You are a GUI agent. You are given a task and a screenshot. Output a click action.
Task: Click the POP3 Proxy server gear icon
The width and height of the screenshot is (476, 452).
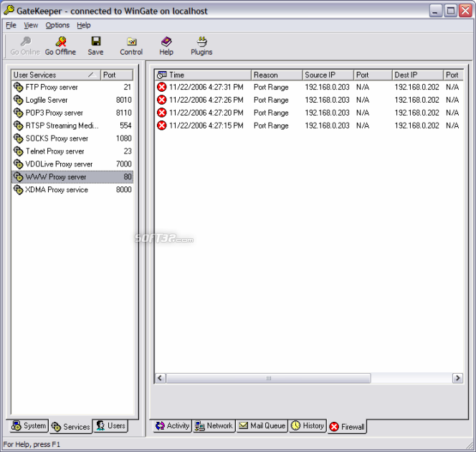[19, 113]
